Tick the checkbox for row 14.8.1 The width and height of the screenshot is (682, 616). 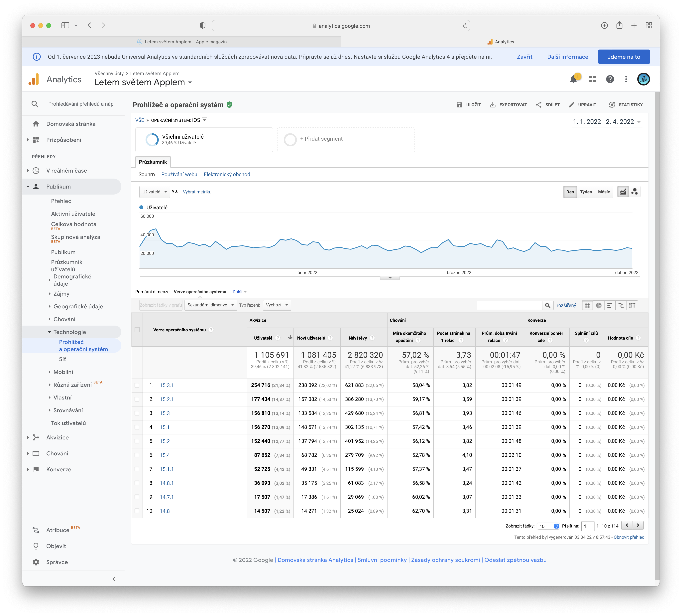137,483
